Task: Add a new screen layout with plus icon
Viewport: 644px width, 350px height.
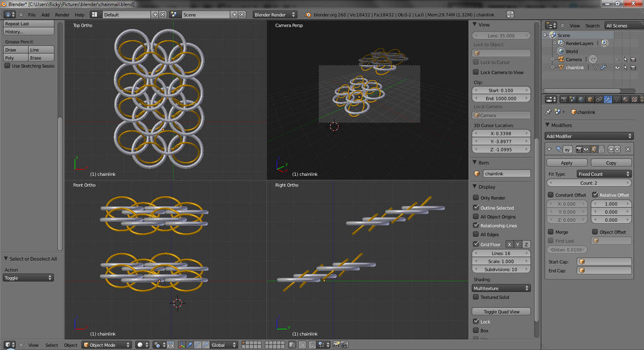Action: (155, 14)
